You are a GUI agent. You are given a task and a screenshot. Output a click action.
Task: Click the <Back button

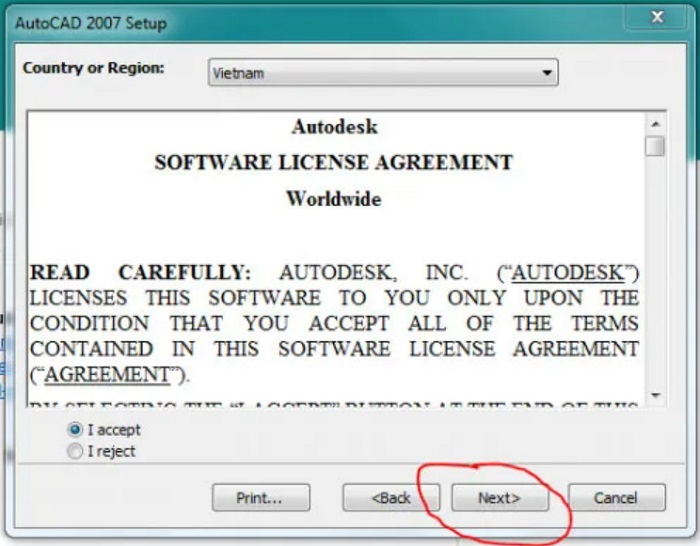(x=391, y=498)
